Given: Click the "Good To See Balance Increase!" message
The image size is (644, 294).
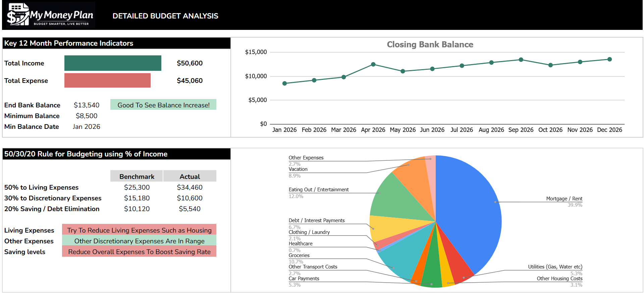Looking at the screenshot, I should tap(163, 105).
